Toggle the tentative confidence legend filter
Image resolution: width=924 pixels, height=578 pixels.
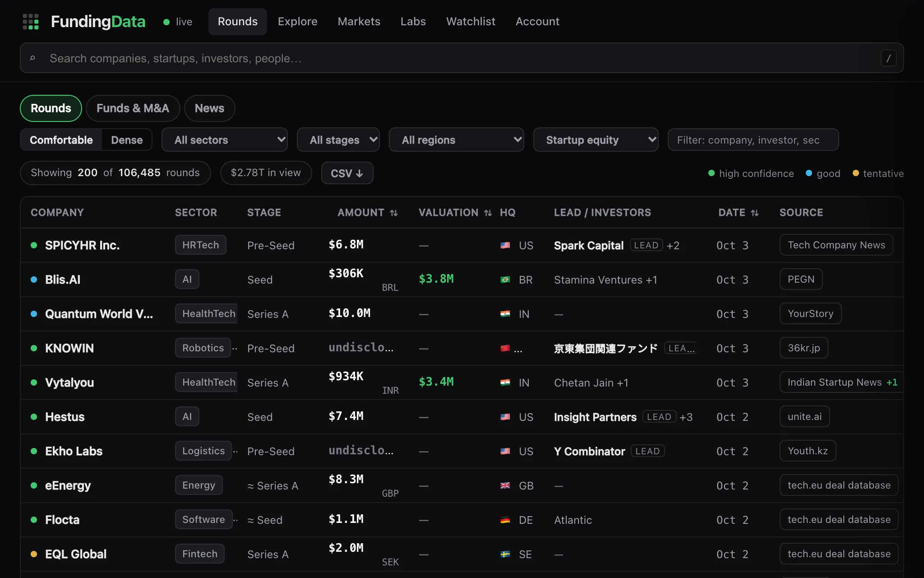tap(878, 173)
